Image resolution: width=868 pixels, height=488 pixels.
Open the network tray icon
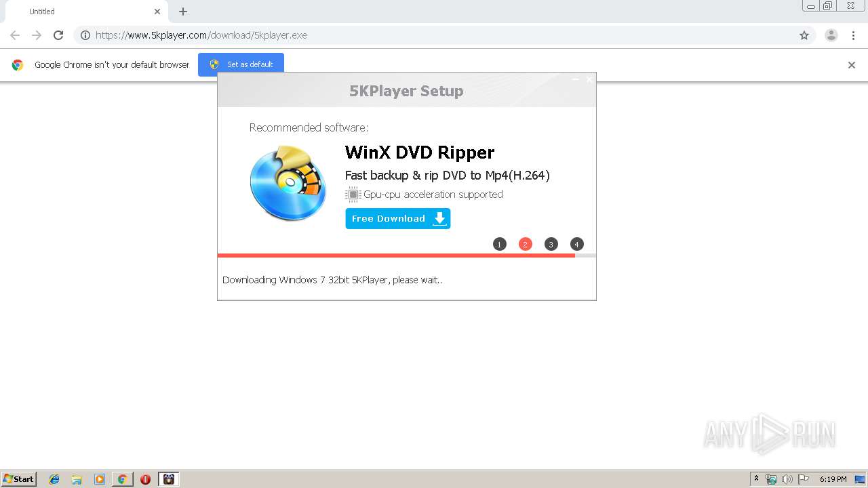click(771, 479)
